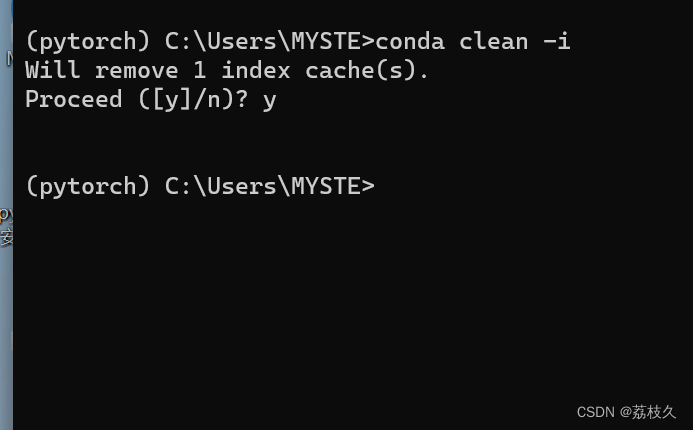Click the word clean in the command
The height and width of the screenshot is (430, 693).
[x=494, y=42]
